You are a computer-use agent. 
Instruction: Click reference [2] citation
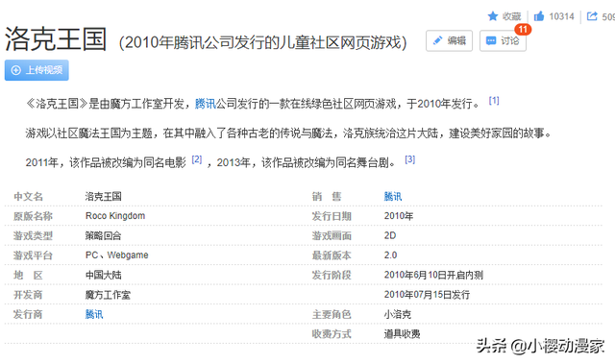196,159
